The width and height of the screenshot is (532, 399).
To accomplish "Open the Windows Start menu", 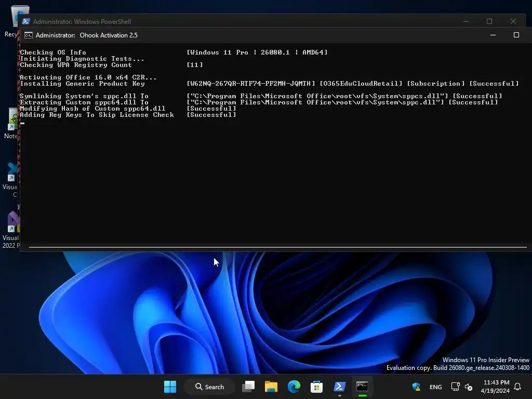I will click(x=170, y=387).
